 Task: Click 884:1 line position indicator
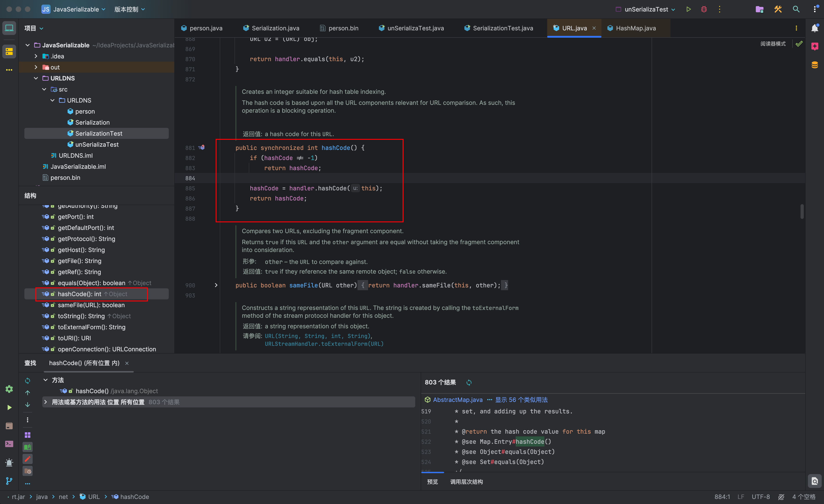pos(722,497)
